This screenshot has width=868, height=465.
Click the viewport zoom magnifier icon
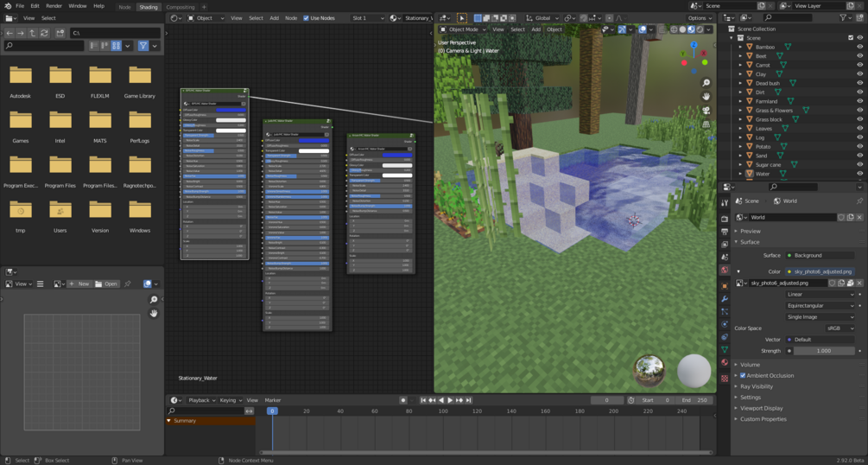click(706, 83)
